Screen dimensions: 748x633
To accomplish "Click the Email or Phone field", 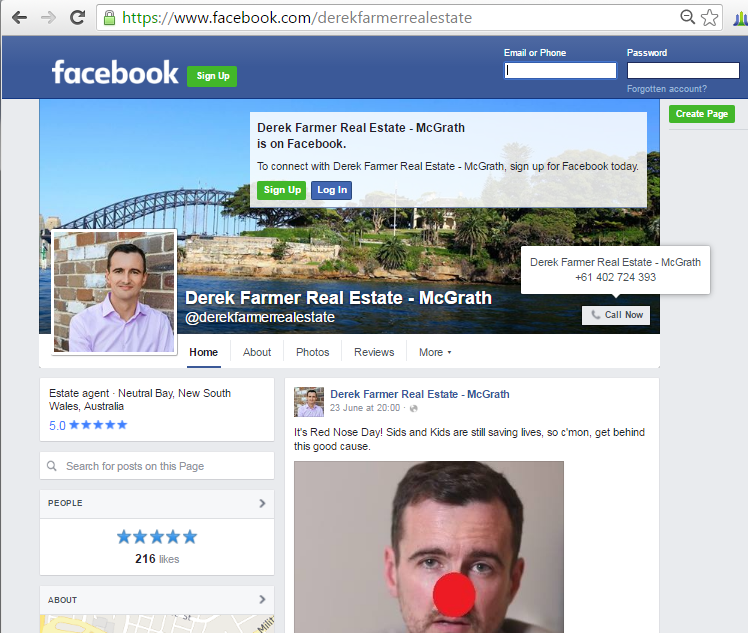I will 560,71.
